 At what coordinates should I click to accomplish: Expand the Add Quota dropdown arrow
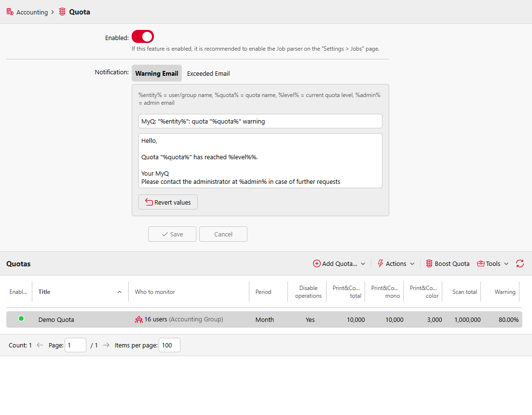[x=363, y=263]
